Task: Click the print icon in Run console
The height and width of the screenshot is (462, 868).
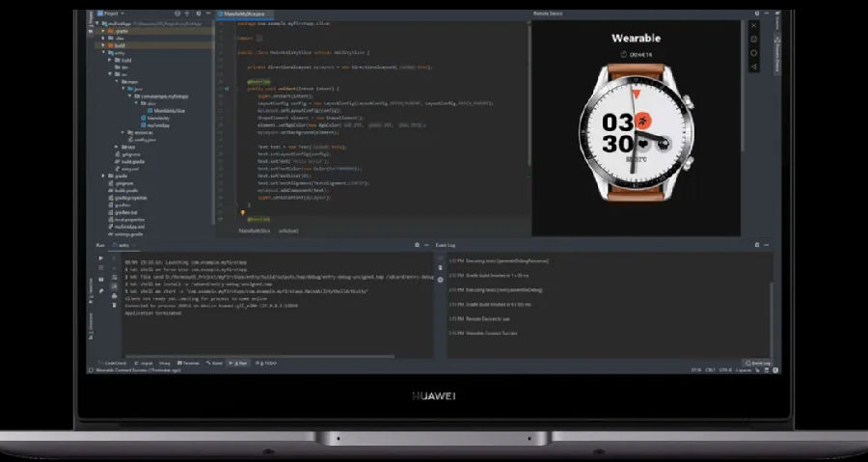Action: pyautogui.click(x=114, y=296)
